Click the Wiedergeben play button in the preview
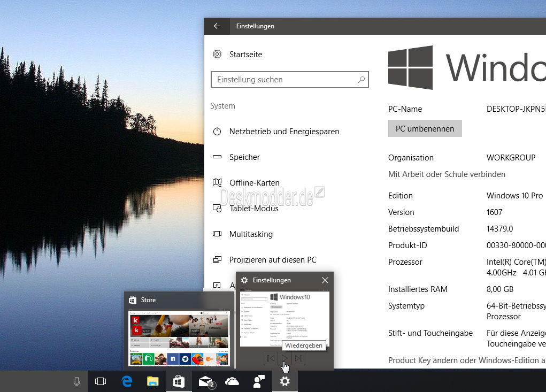 [284, 358]
